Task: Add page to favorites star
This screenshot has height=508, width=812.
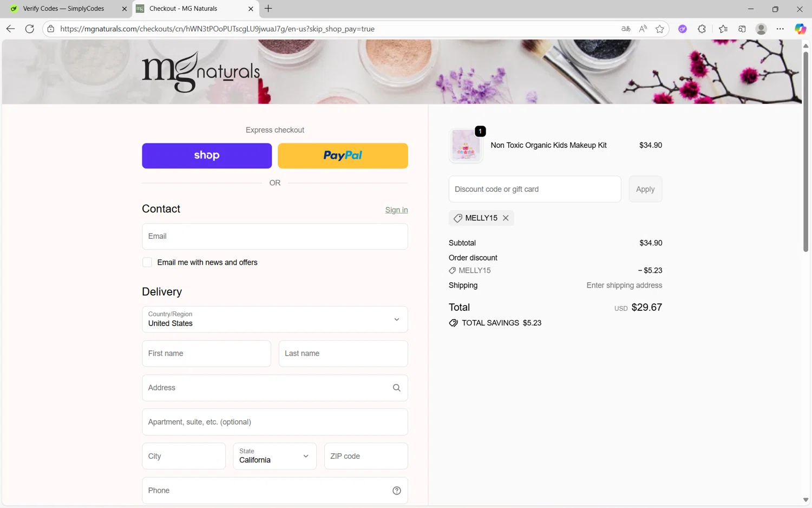Action: [x=659, y=29]
